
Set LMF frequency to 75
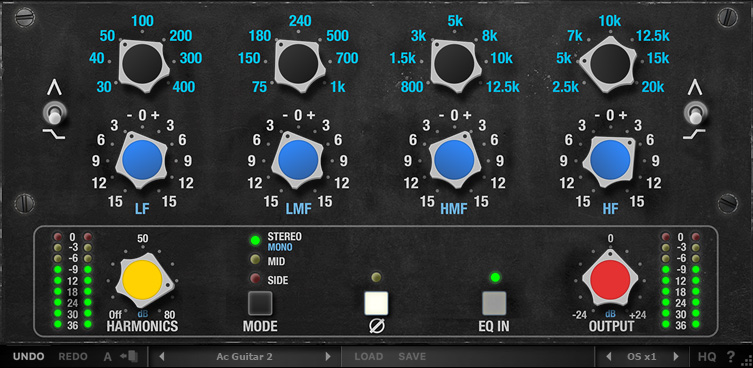(x=259, y=86)
